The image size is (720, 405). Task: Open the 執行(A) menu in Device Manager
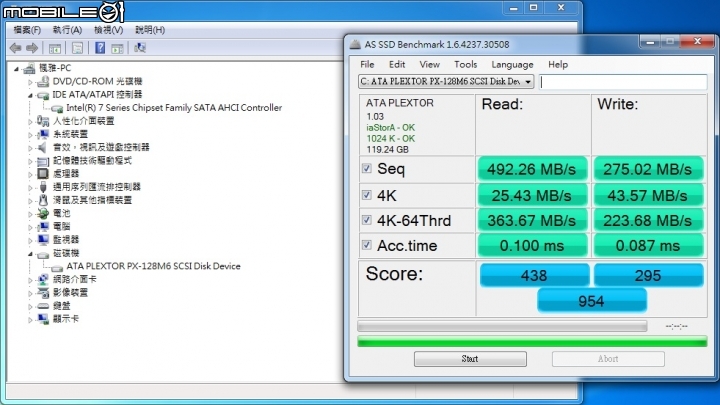[x=67, y=30]
